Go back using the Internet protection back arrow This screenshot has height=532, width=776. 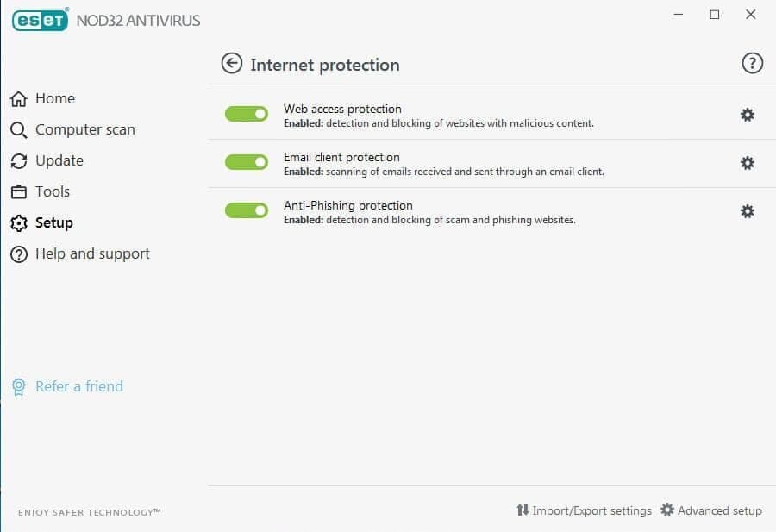click(231, 64)
